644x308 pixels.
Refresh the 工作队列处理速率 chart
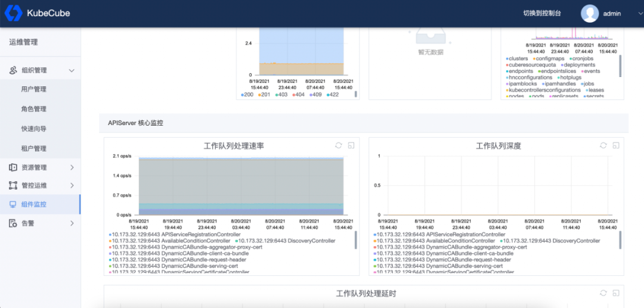[x=339, y=145]
